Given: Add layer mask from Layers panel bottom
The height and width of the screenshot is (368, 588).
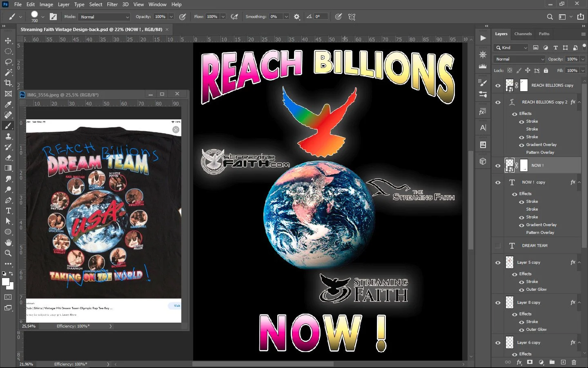Looking at the screenshot, I should 530,362.
